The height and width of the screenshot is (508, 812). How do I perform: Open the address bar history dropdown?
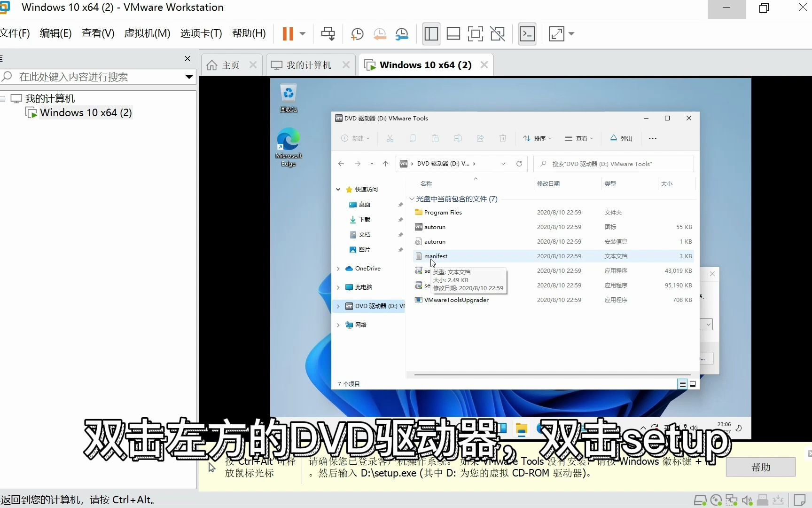click(x=503, y=164)
